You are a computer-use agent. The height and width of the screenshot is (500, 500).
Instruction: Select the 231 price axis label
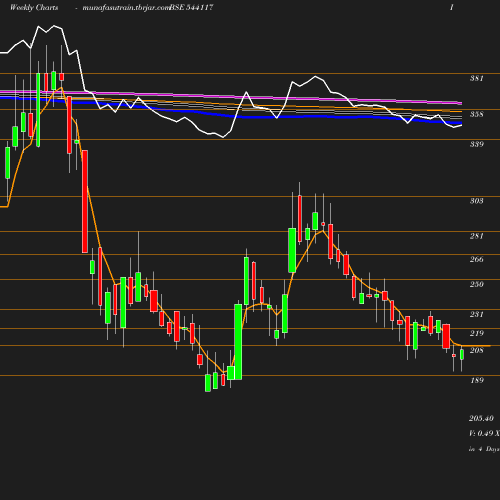[x=477, y=314]
